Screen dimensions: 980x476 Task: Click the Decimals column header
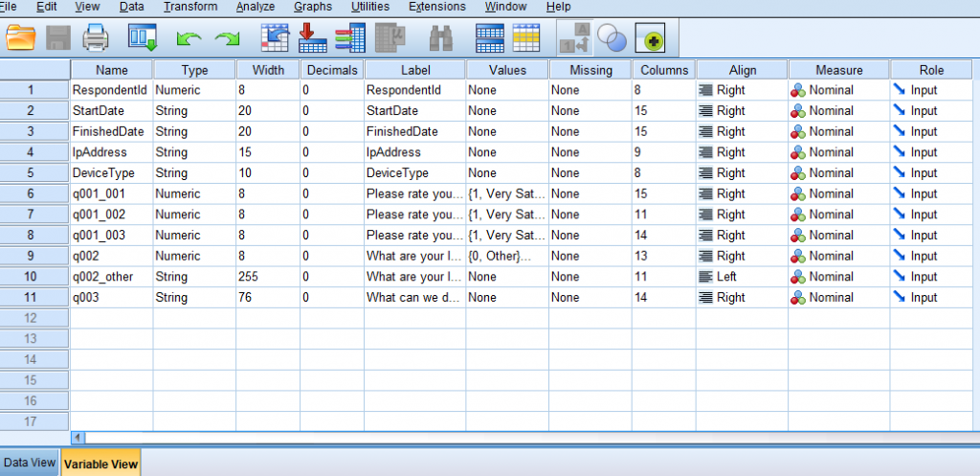coord(332,70)
